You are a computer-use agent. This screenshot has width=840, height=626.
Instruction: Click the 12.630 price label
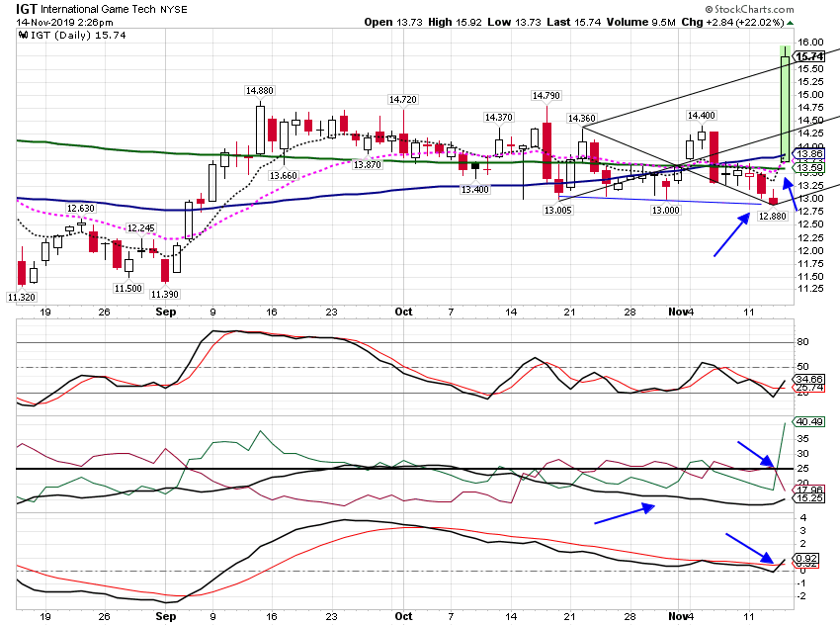click(x=80, y=208)
